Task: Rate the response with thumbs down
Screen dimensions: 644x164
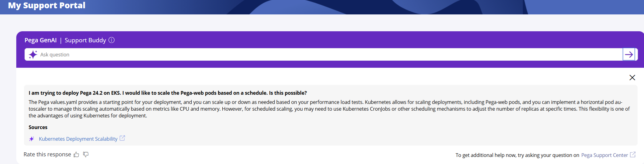Action: click(x=86, y=154)
